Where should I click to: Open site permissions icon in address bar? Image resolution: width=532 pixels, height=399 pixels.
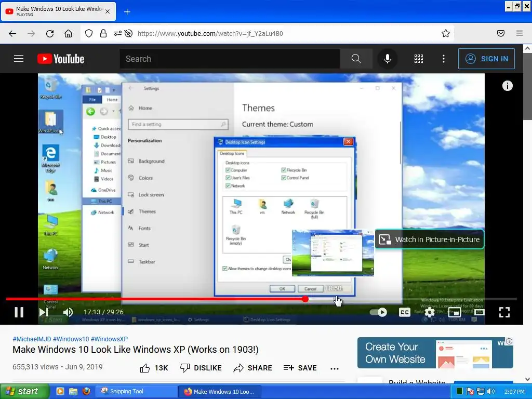coord(117,33)
